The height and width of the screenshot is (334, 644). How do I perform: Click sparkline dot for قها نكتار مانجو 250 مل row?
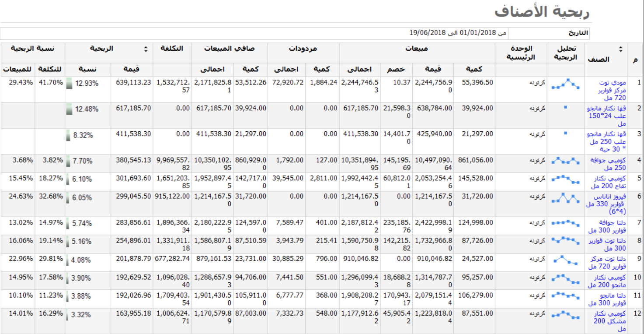[566, 133]
